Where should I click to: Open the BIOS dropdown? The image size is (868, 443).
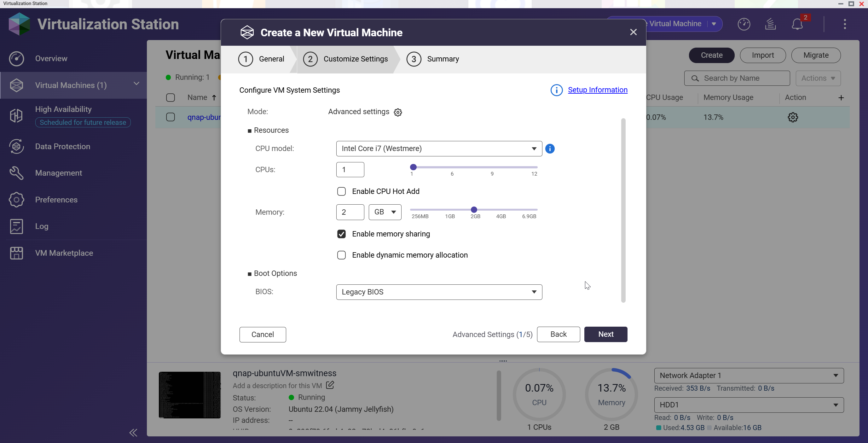[439, 292]
